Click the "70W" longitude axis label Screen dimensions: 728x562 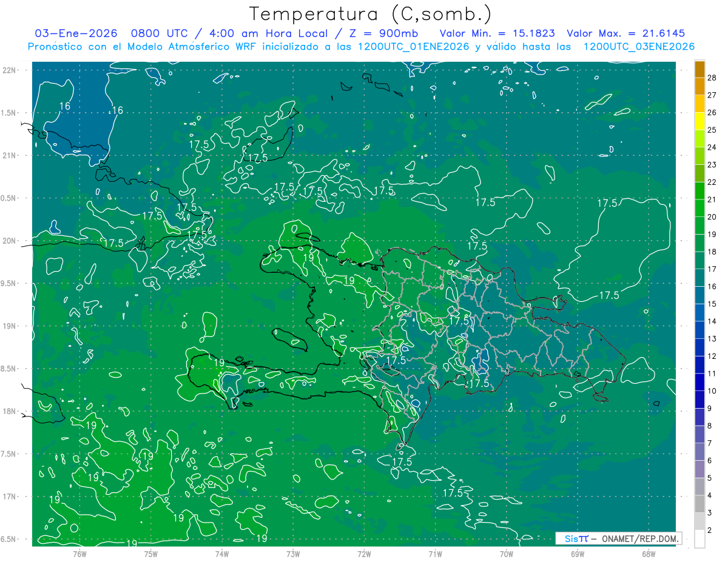pos(507,554)
